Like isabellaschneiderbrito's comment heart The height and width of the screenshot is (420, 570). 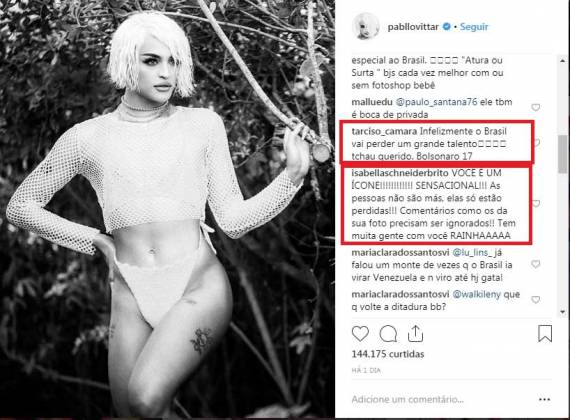tap(536, 204)
